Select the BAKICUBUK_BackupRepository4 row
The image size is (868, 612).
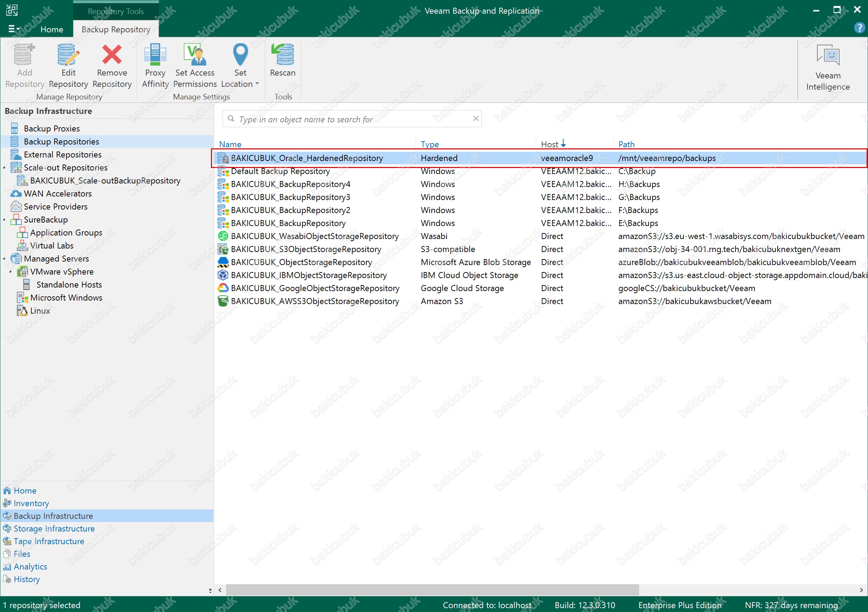click(541, 184)
